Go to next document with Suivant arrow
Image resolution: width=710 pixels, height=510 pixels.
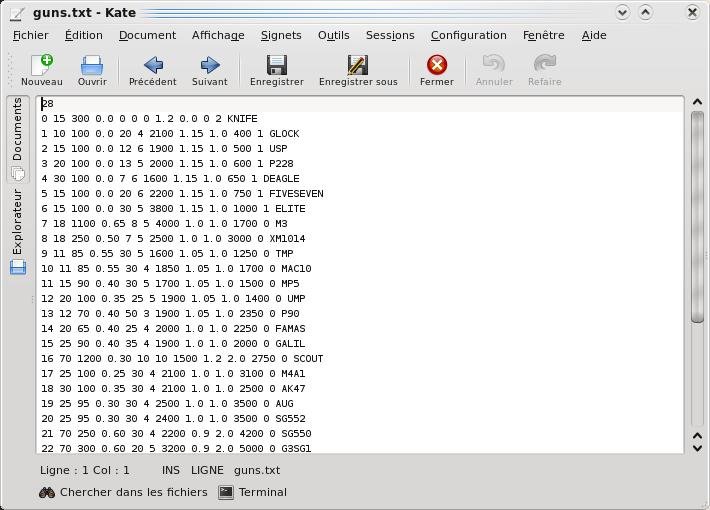(210, 65)
